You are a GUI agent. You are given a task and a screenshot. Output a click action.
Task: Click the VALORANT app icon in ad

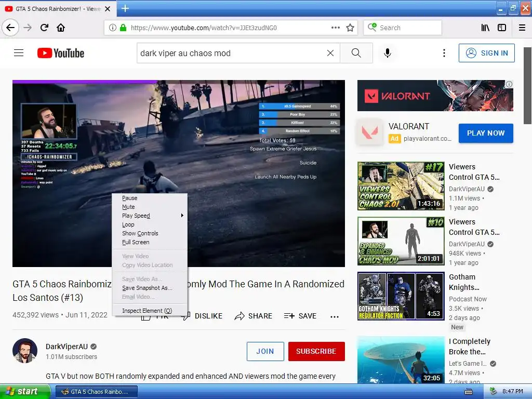tap(369, 132)
